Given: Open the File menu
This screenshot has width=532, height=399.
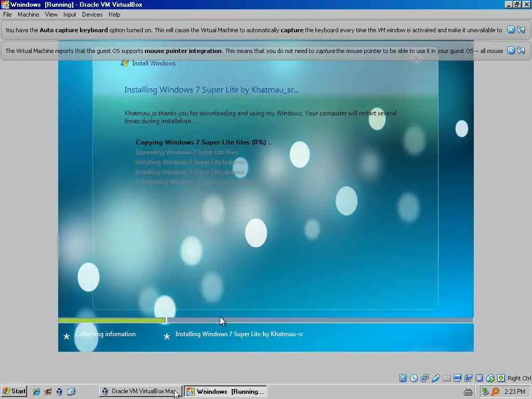Looking at the screenshot, I should [7, 15].
